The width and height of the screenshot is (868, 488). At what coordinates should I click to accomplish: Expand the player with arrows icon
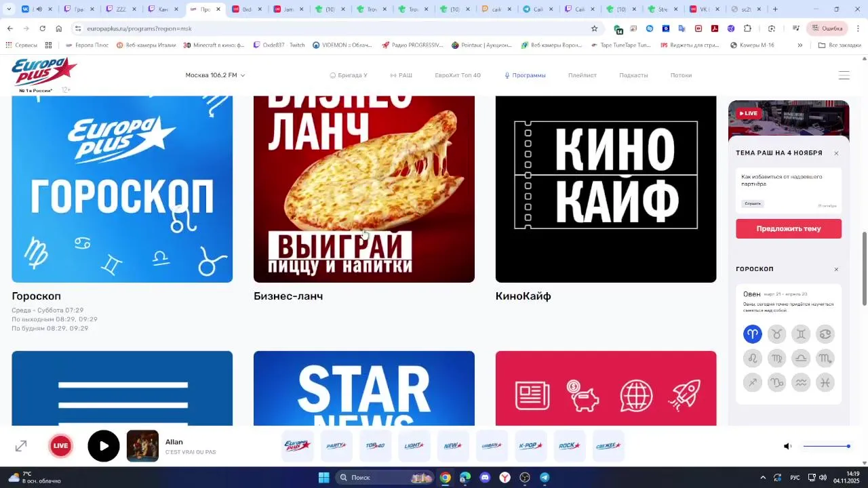click(x=21, y=446)
